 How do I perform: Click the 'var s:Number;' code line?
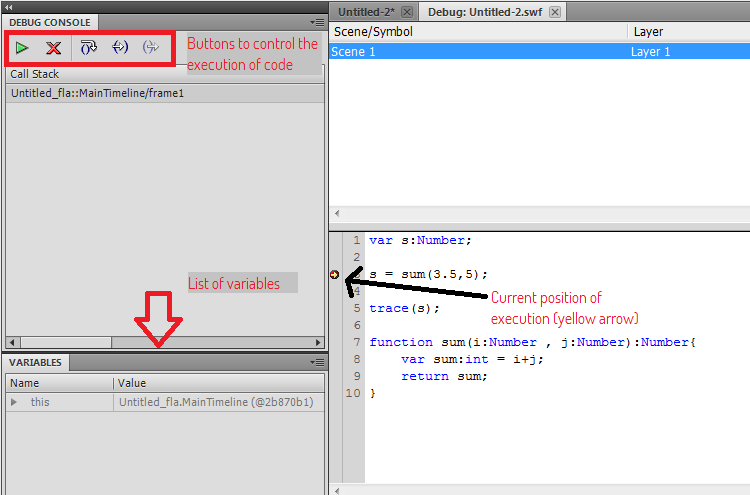(x=420, y=240)
